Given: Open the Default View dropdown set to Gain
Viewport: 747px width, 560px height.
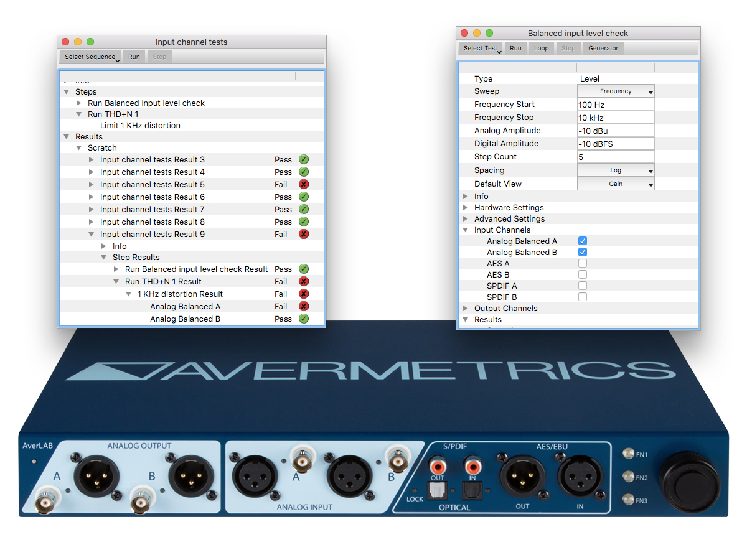Looking at the screenshot, I should 616,184.
